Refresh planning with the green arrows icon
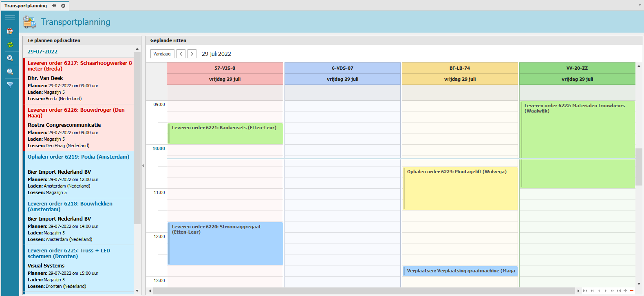Viewport: 644px width, 296px height. (10, 45)
